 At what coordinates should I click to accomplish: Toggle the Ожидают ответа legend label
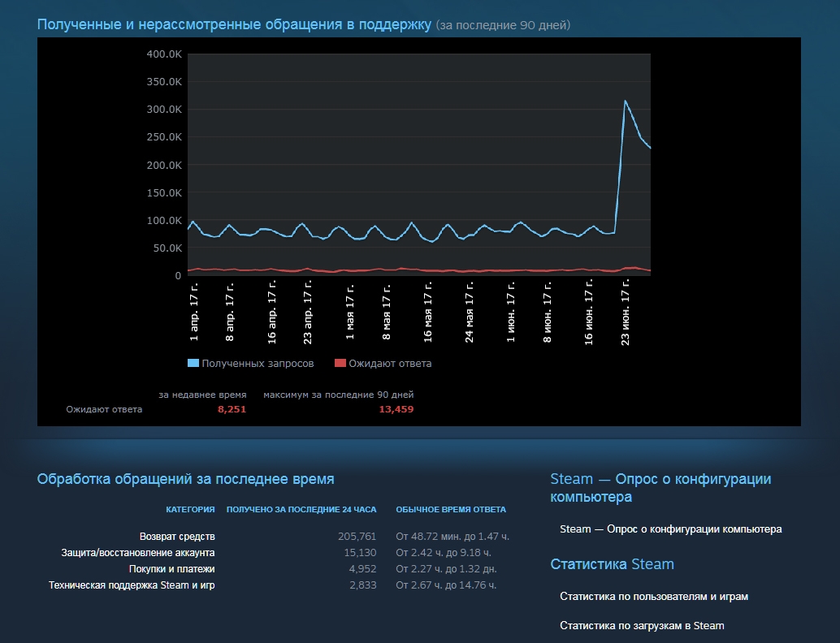click(390, 364)
